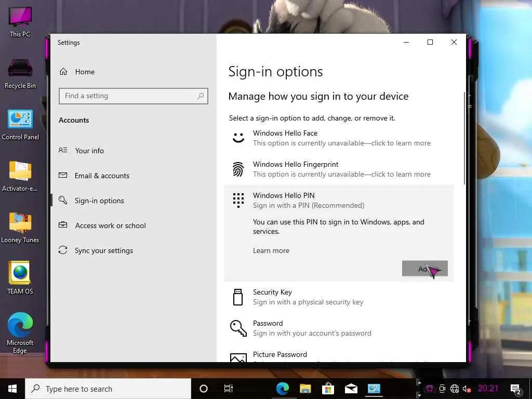
Task: Open Cortana circle on taskbar
Action: (x=204, y=389)
